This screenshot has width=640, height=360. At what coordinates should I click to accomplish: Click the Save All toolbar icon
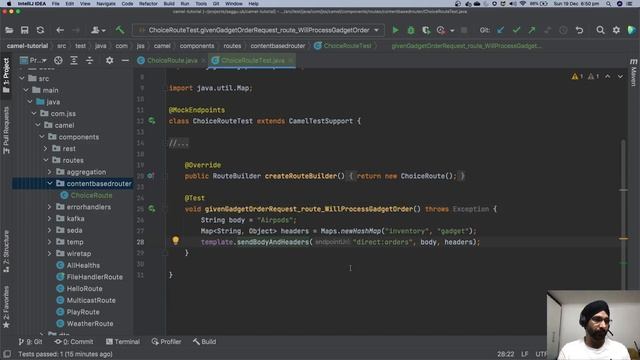[24, 30]
